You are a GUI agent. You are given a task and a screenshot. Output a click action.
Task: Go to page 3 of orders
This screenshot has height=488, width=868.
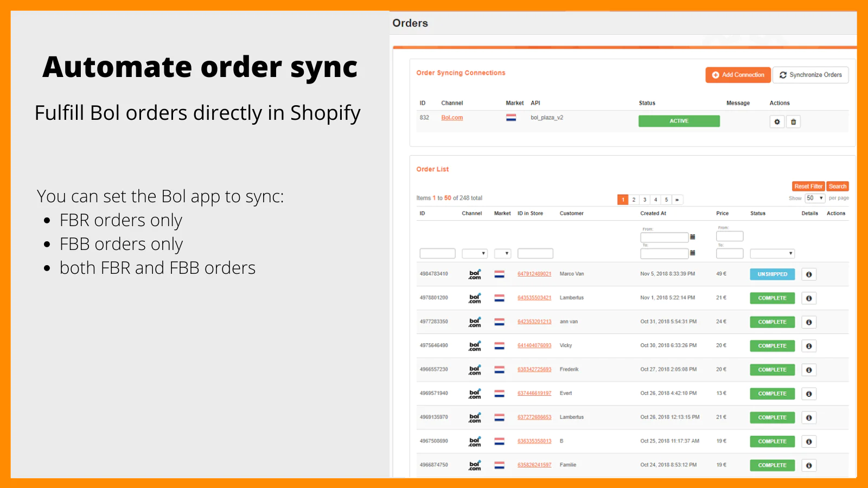pos(644,200)
